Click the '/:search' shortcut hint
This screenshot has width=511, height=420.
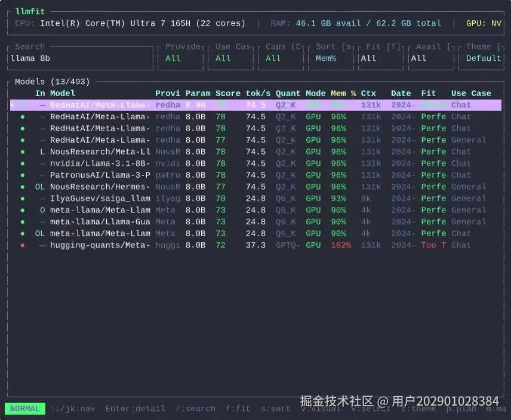click(x=196, y=409)
